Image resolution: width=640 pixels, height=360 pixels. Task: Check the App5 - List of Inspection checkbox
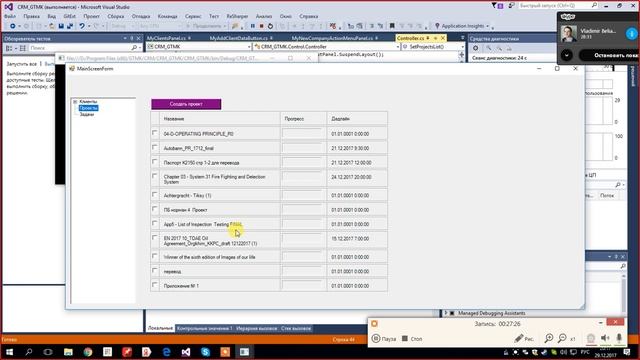[x=155, y=223]
